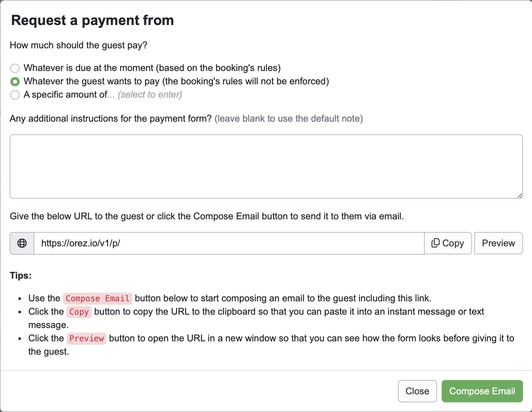This screenshot has height=412, width=532.
Task: Click the "(leave blank to use the default note)" hint
Action: click(289, 119)
